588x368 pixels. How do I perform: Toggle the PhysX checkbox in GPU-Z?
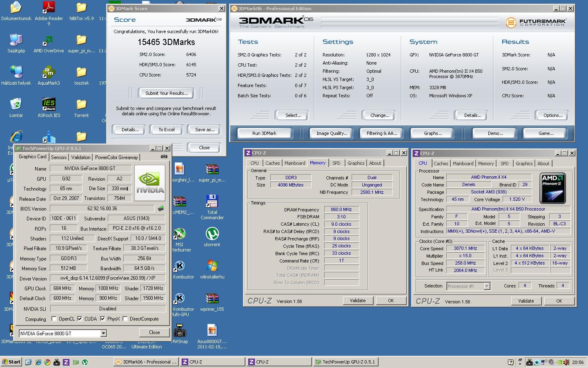tap(102, 319)
